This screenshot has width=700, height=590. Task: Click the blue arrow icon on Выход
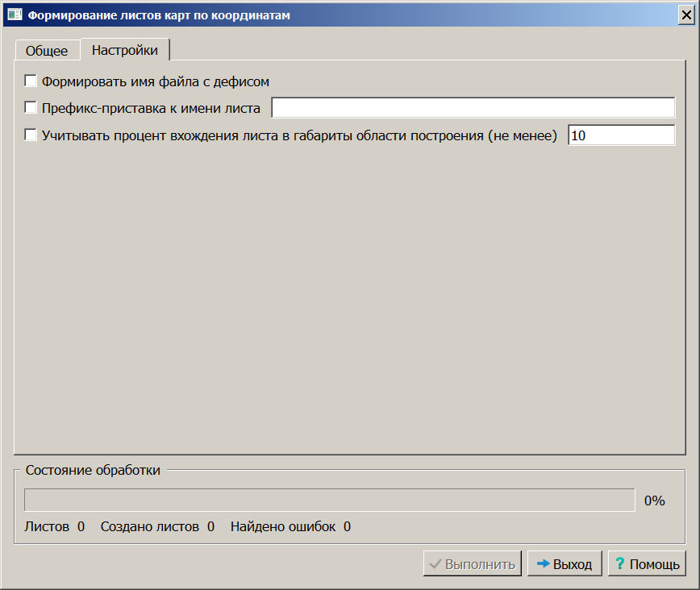(x=543, y=564)
